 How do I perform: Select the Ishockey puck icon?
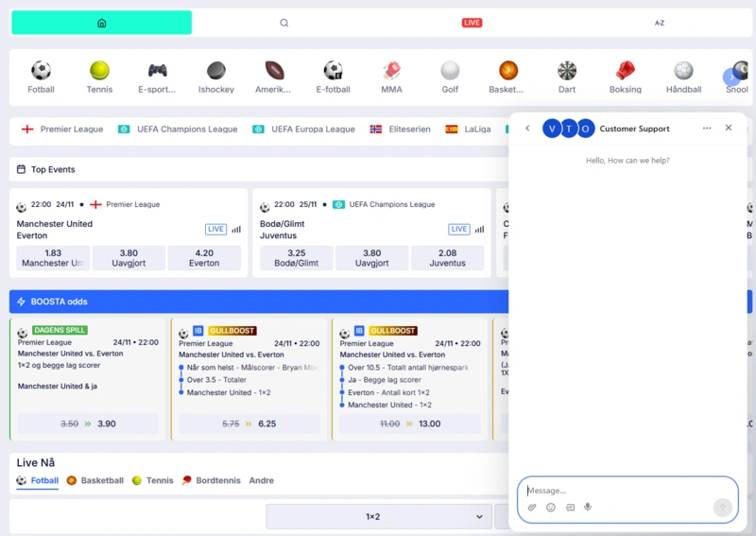(216, 71)
